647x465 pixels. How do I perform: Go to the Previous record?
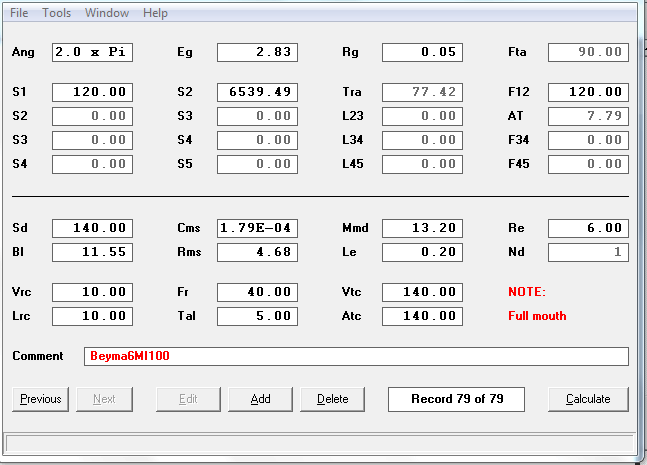coord(40,399)
